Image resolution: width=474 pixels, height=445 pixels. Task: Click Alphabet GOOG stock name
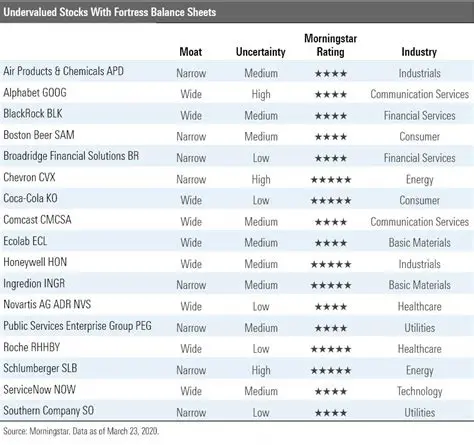coord(35,93)
